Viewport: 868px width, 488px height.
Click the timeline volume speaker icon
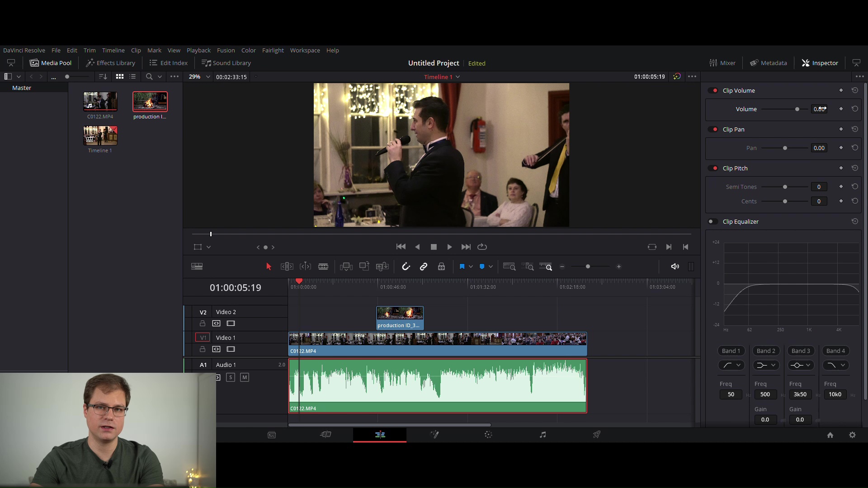click(x=675, y=267)
